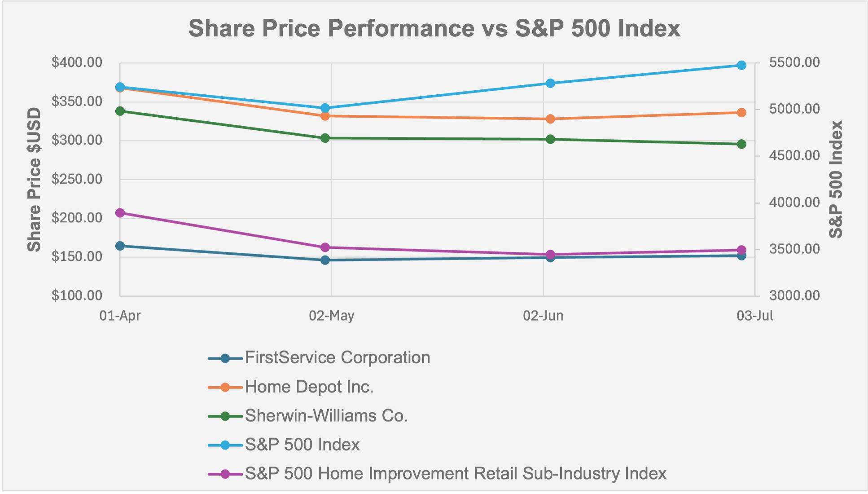Click the S&P 500 Index data point at 02-May
Screen dimensions: 868x494
(325, 108)
